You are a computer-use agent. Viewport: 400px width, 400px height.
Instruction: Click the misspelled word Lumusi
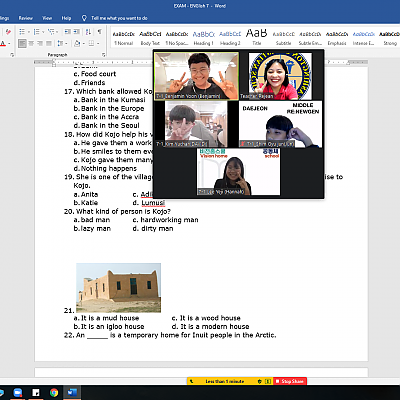153,203
